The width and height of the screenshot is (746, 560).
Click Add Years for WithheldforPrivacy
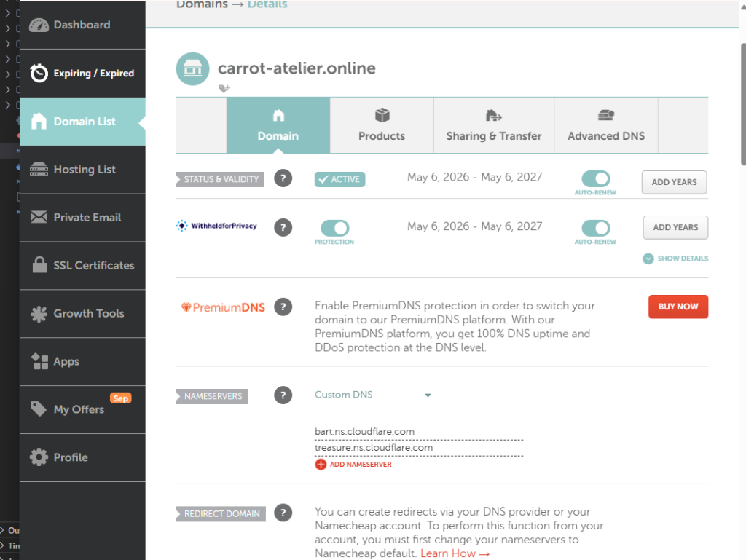point(675,227)
